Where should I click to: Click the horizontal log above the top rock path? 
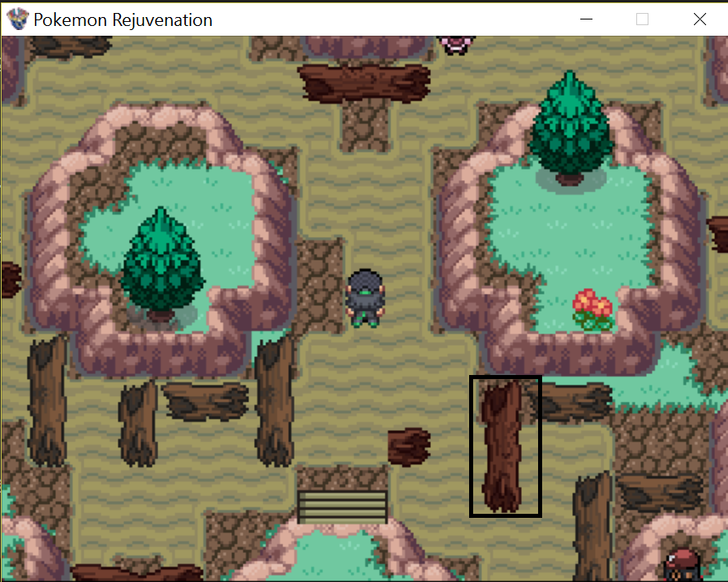tap(364, 84)
